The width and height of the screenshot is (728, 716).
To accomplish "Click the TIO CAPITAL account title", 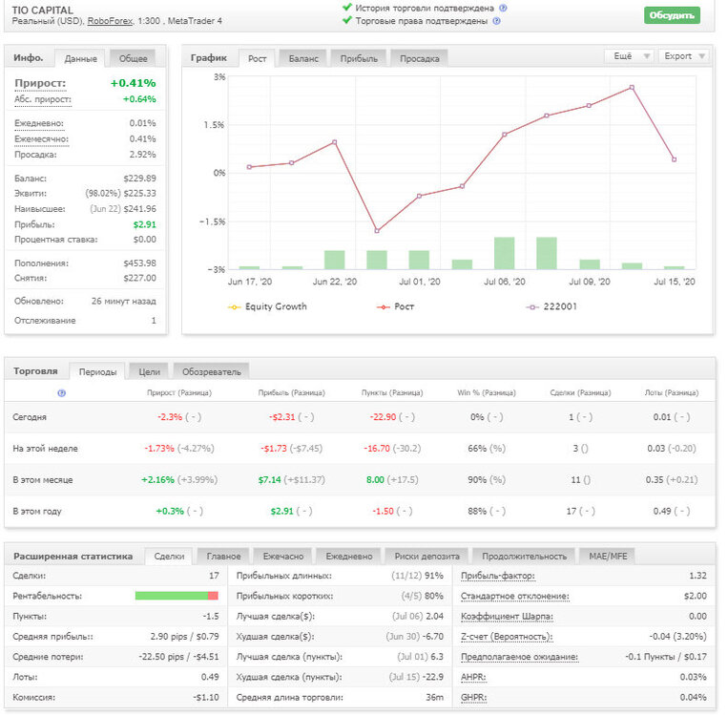I will [x=42, y=11].
